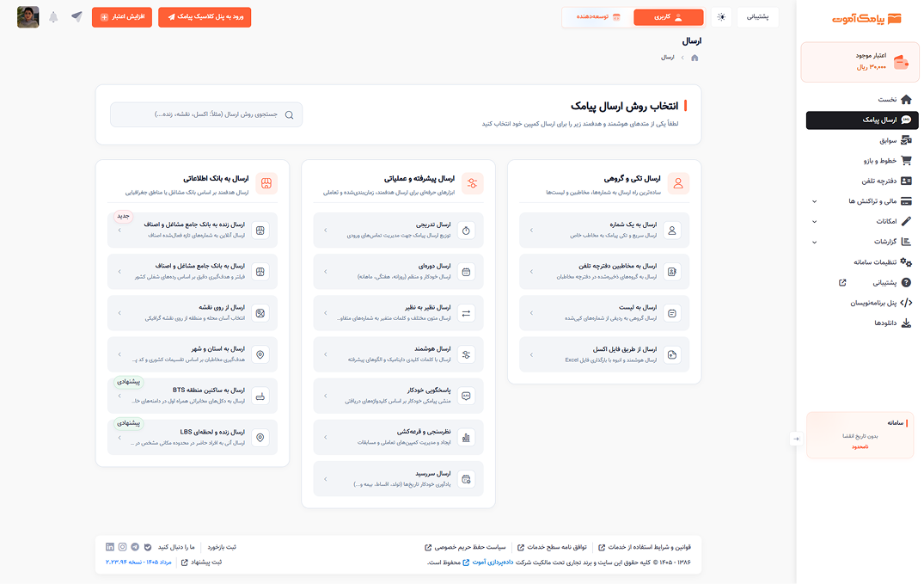This screenshot has height=584, width=924.
Task: Go to نخست in sidebar
Action: [x=895, y=99]
